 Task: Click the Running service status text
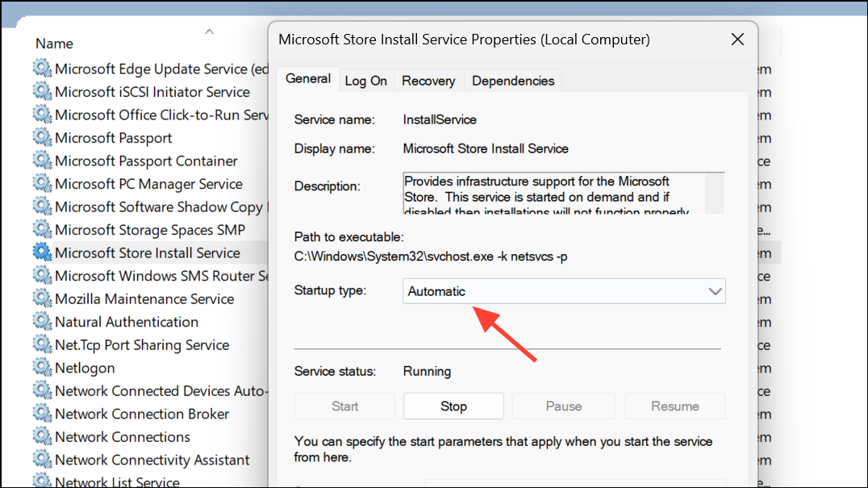[x=427, y=371]
